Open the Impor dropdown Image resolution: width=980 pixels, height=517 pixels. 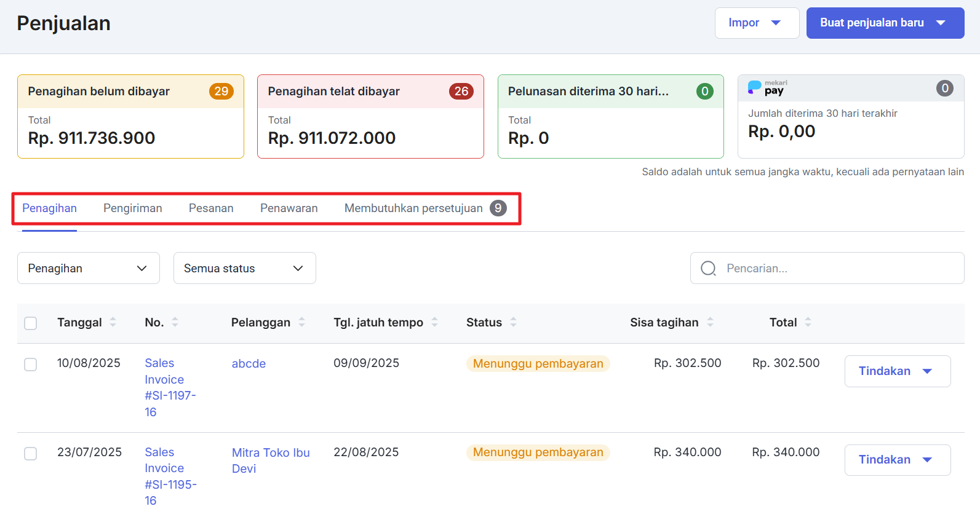756,23
